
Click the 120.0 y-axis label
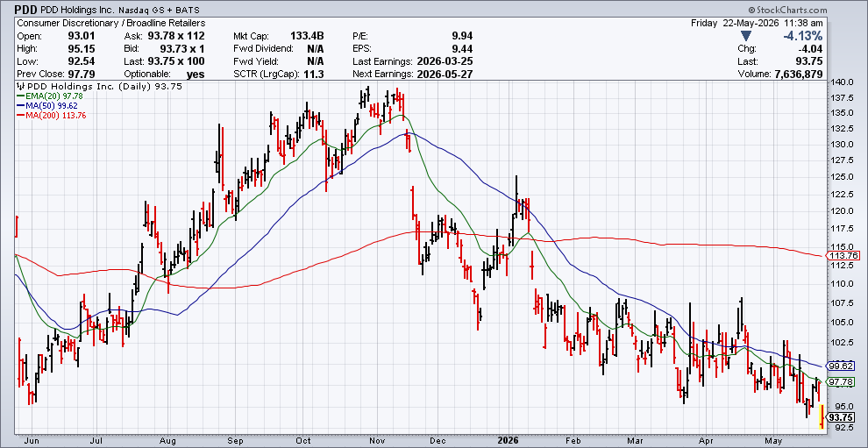(x=843, y=211)
